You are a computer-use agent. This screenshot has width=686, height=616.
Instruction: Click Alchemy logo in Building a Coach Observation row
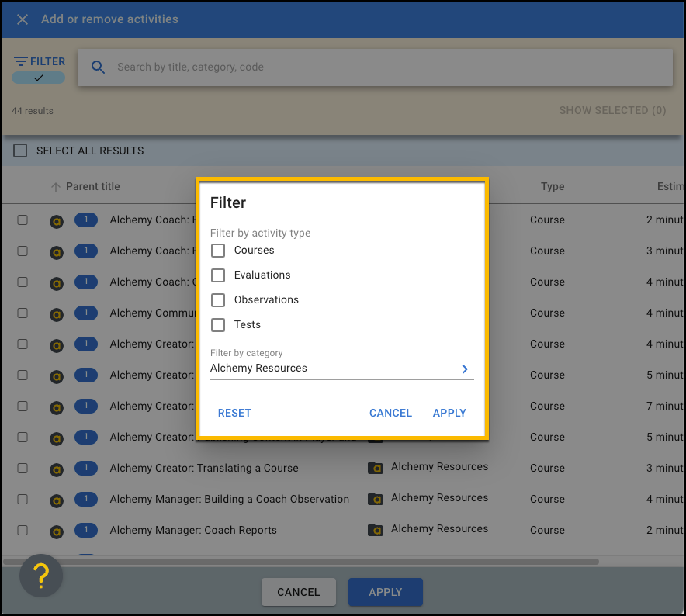pyautogui.click(x=57, y=500)
